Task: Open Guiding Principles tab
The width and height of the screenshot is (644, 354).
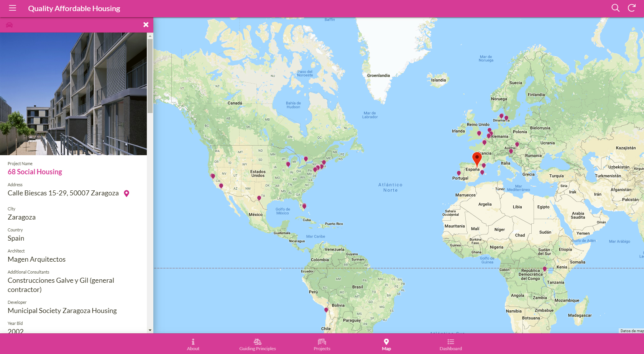Action: pos(258,344)
